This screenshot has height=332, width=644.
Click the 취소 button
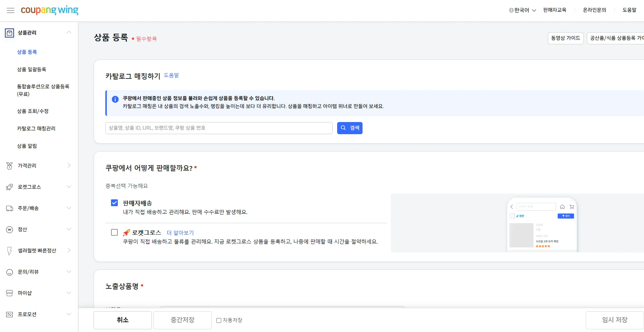(x=123, y=320)
